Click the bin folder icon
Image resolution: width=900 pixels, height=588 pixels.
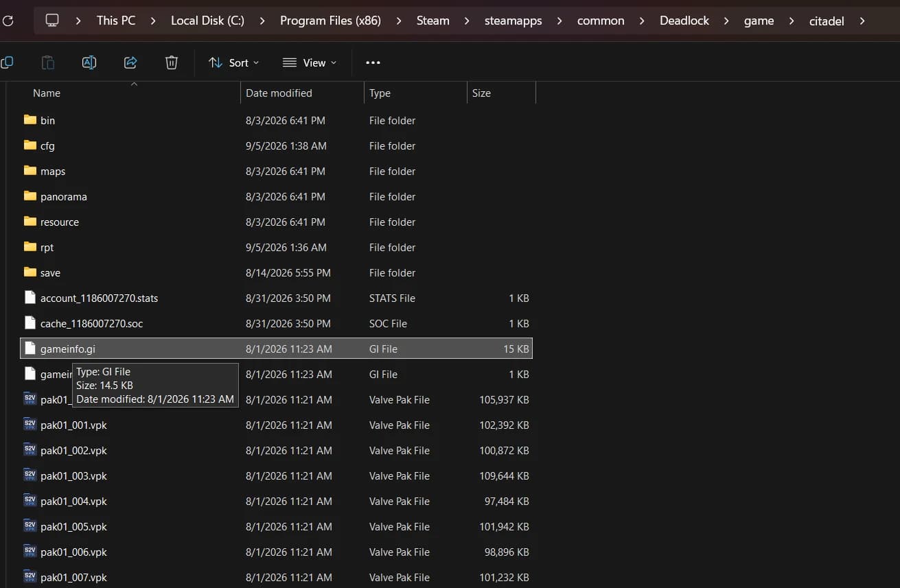coord(30,120)
